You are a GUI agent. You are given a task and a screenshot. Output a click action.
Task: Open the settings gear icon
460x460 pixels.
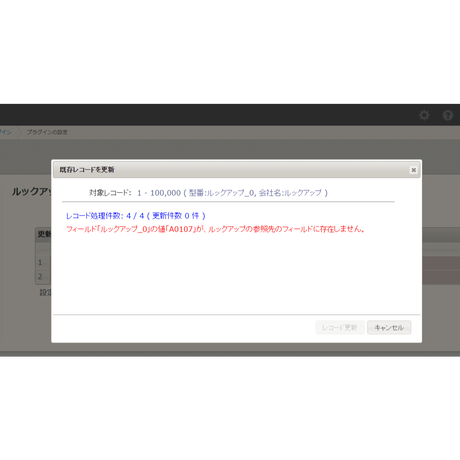(424, 115)
